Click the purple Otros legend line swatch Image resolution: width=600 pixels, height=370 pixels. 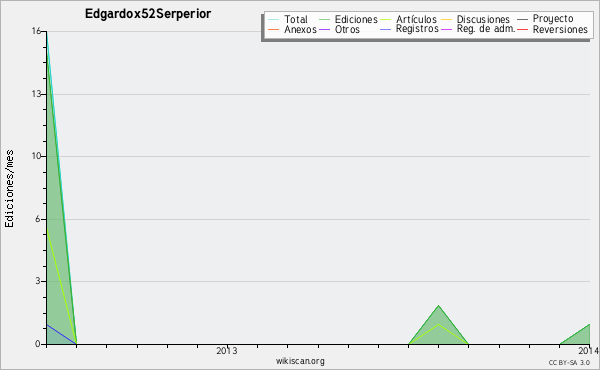coord(324,29)
